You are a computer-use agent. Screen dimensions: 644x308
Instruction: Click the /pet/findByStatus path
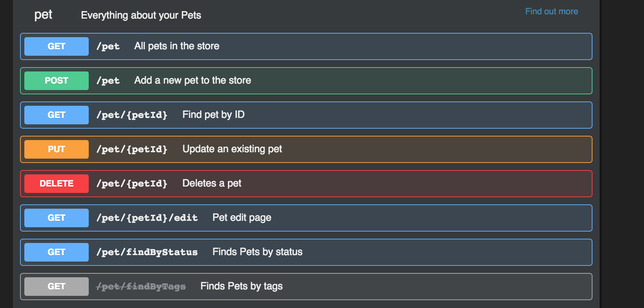coord(147,252)
